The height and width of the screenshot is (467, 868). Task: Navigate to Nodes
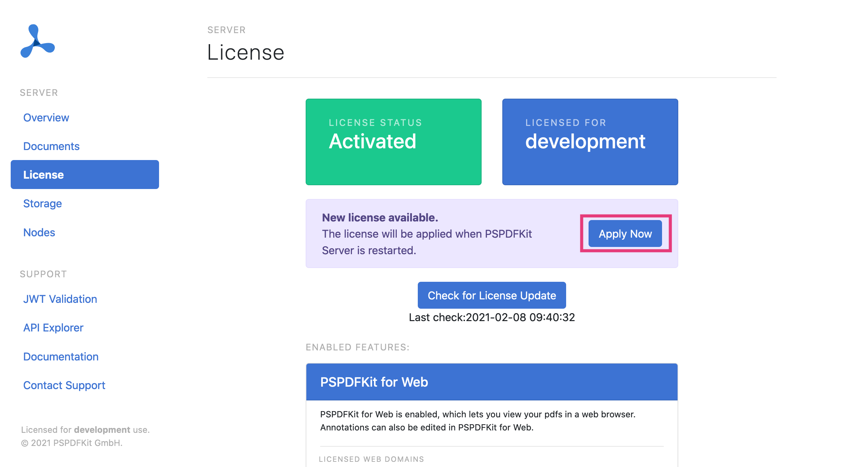point(39,232)
